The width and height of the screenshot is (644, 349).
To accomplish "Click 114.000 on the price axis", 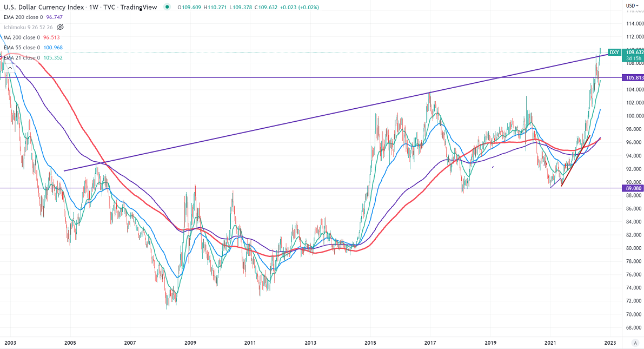I will click(635, 24).
